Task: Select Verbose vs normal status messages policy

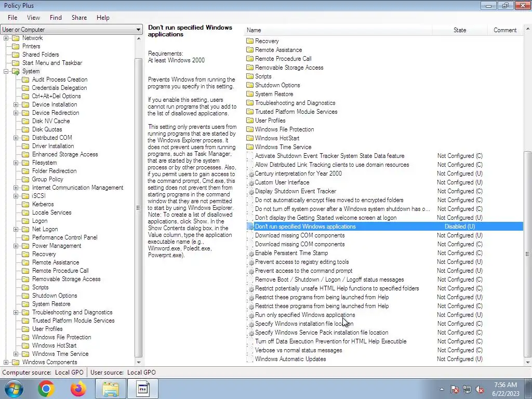Action: click(384, 350)
